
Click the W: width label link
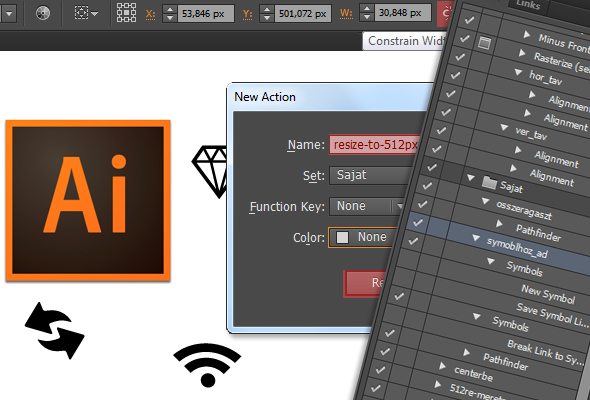point(346,14)
